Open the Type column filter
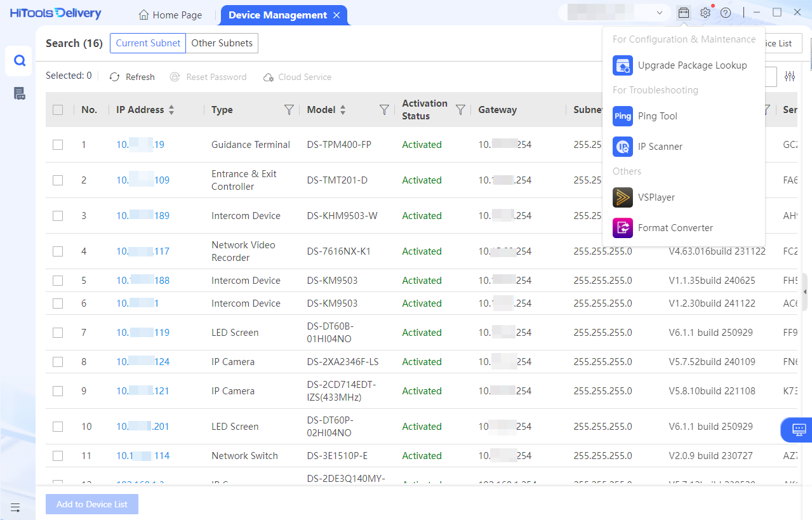This screenshot has height=520, width=812. pyautogui.click(x=289, y=110)
